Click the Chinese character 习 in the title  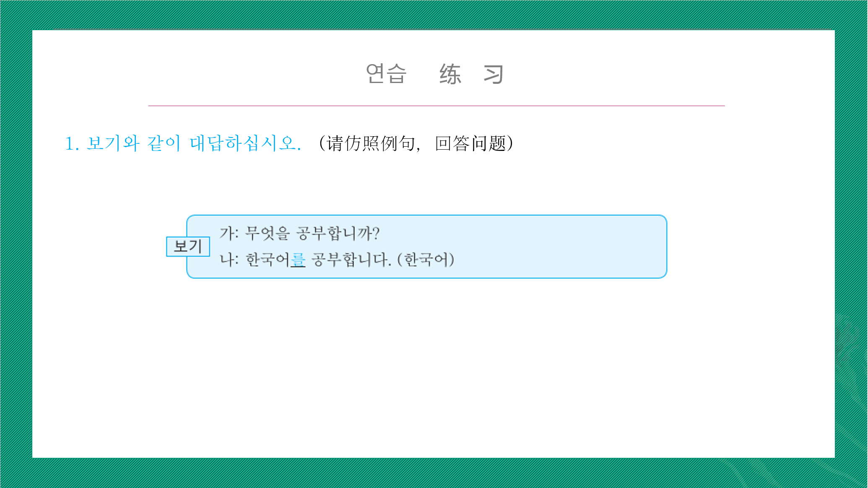[493, 75]
